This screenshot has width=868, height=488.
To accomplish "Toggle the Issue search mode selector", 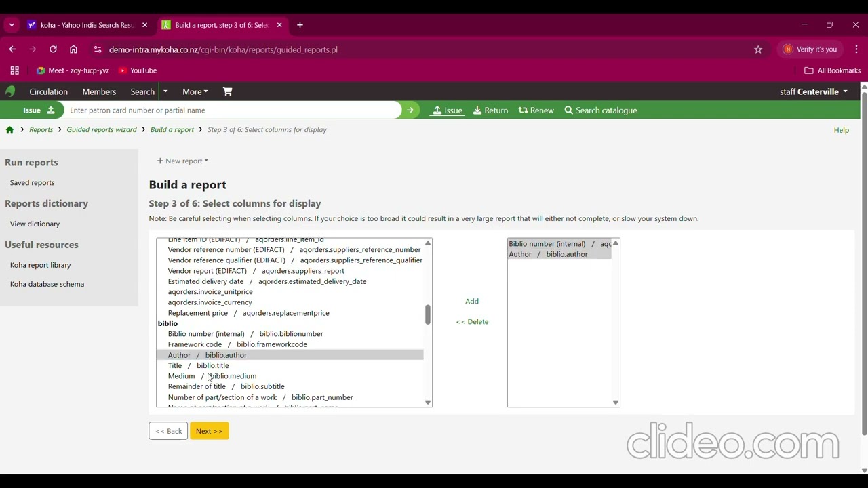I will coord(39,110).
